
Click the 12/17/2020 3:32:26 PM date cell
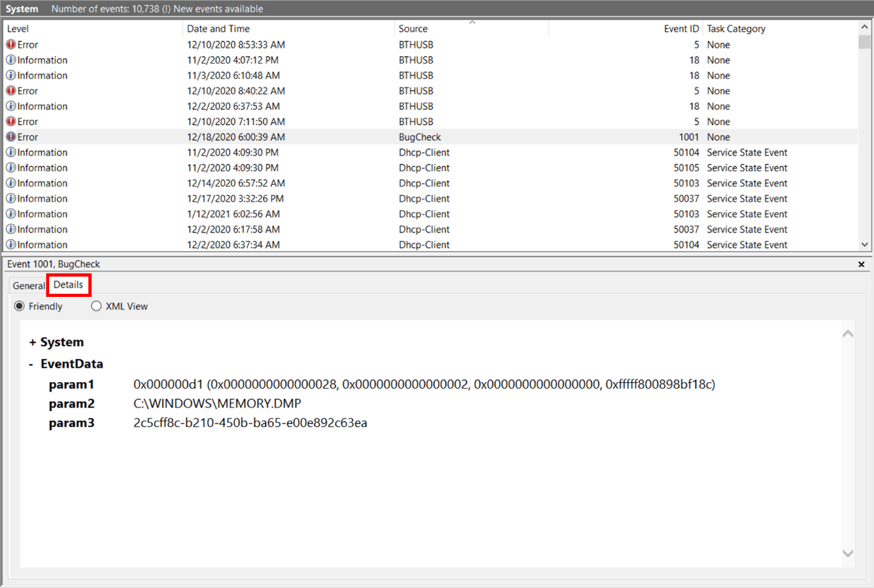point(236,199)
